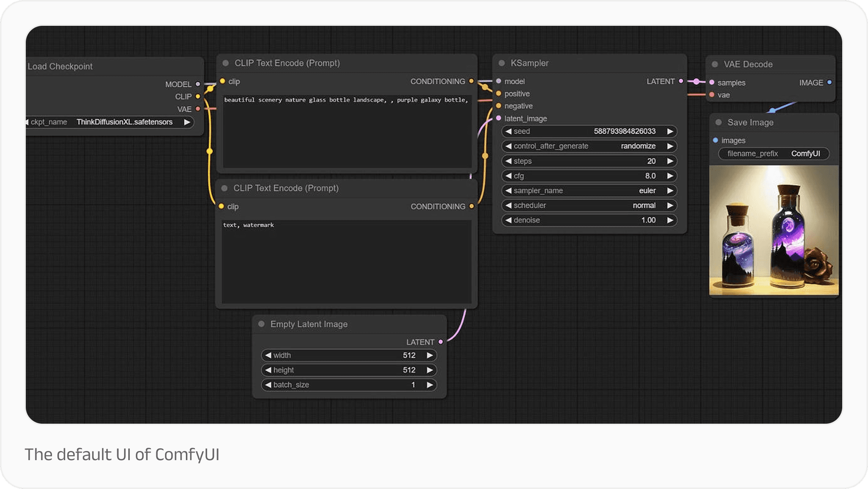Collapse the Empty Latent Image node
Viewport: 868px width, 489px height.
point(261,324)
